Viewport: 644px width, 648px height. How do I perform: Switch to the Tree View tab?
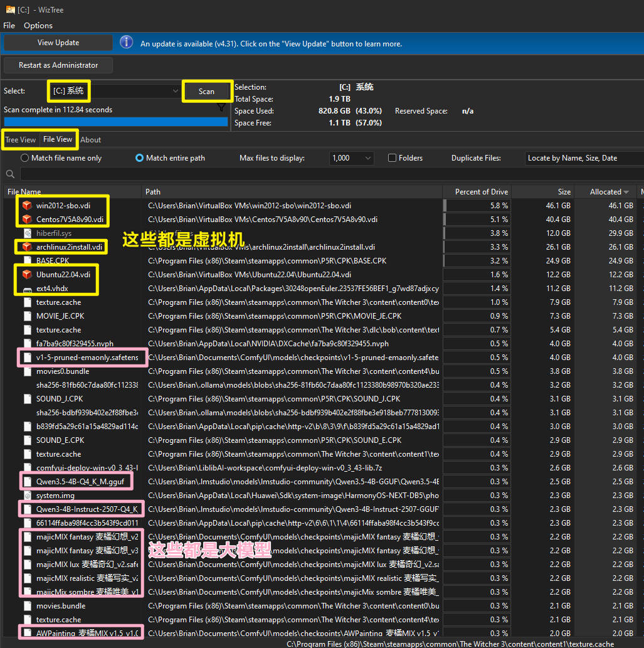(21, 140)
